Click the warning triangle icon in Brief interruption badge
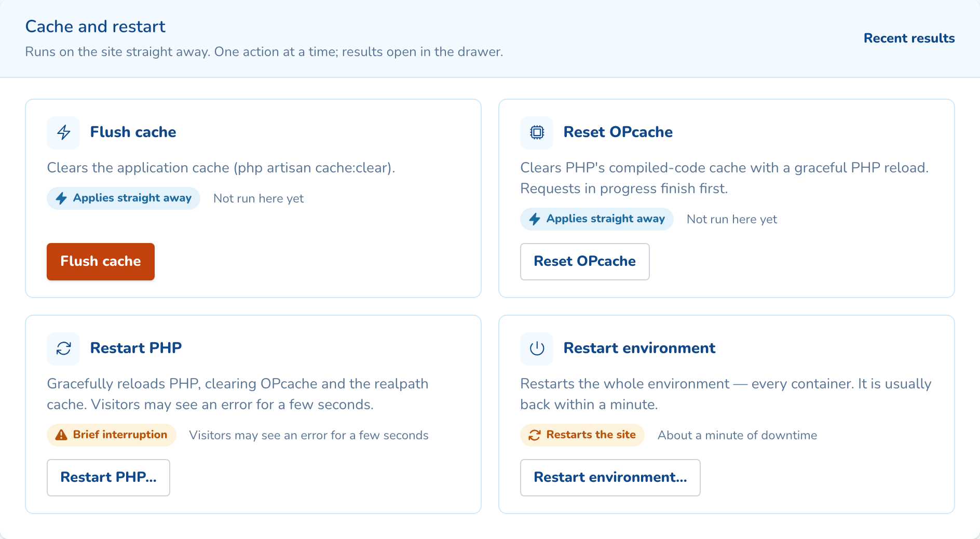This screenshot has height=539, width=980. (61, 435)
